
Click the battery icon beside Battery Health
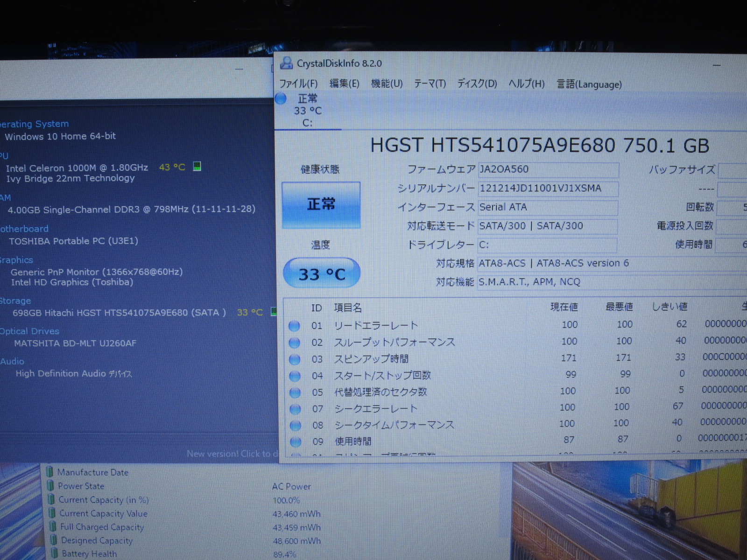tap(54, 554)
